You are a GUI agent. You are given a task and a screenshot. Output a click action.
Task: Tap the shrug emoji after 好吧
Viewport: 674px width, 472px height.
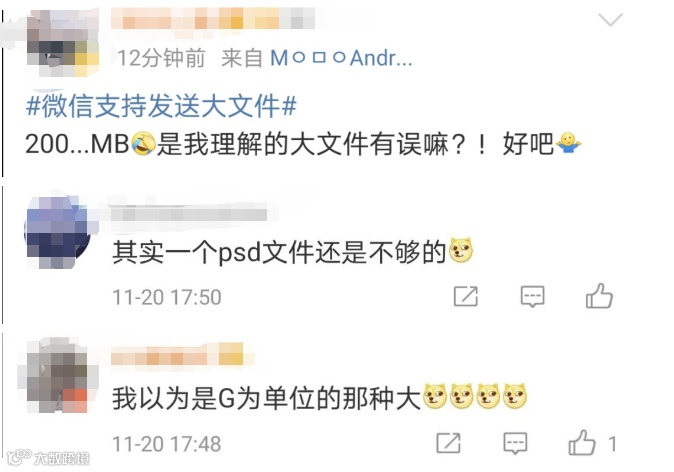pyautogui.click(x=568, y=143)
